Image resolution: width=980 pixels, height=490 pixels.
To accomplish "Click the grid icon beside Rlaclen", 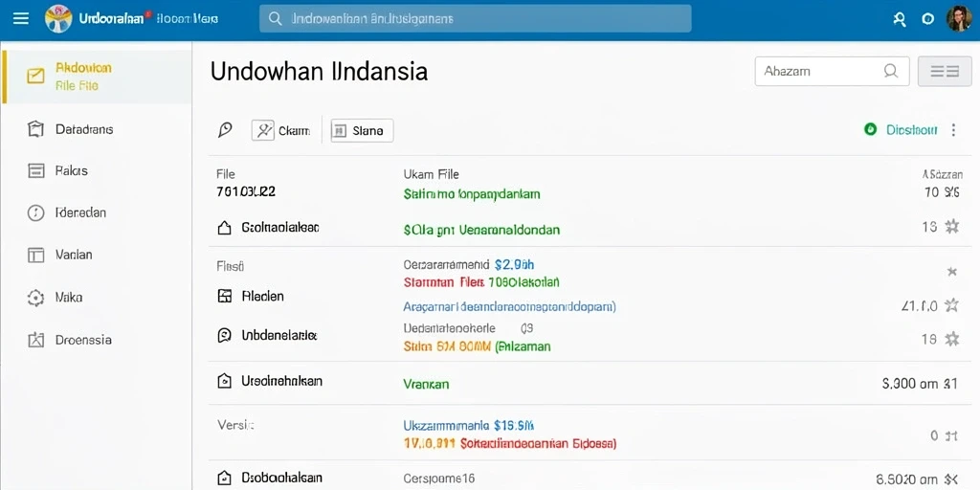I will [x=224, y=297].
